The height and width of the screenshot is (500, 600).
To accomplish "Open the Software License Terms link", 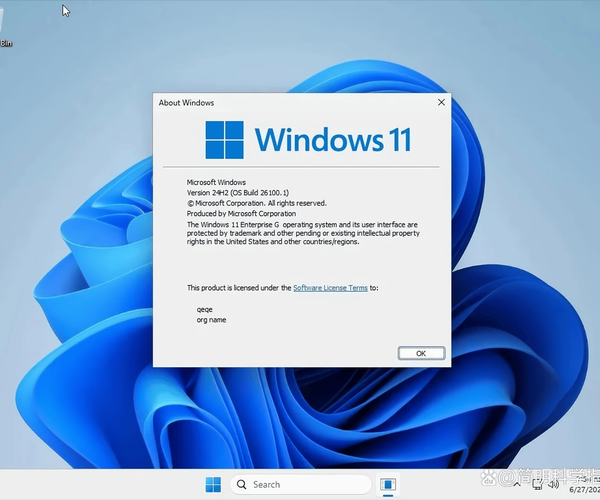I will pos(330,288).
